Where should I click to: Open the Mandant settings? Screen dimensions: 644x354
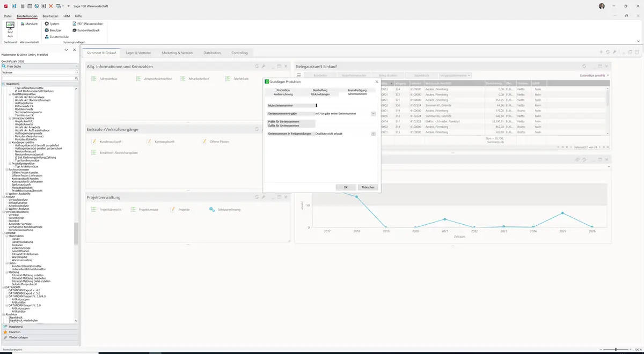[28, 24]
